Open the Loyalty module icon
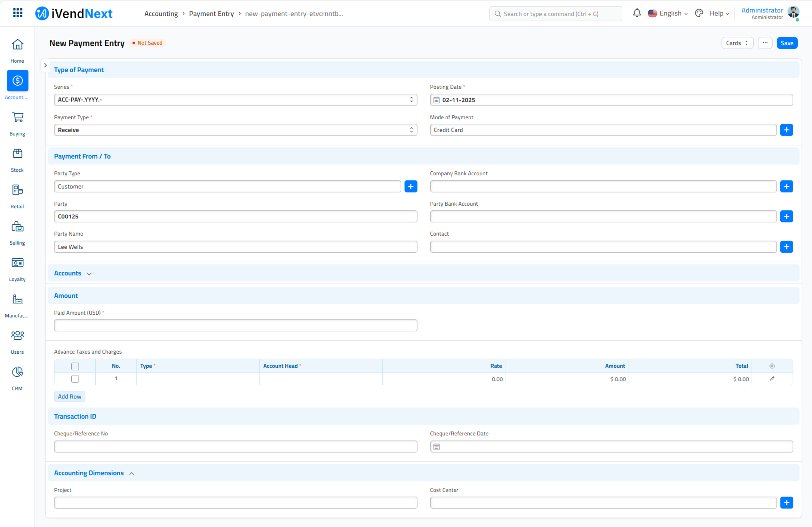The height and width of the screenshot is (527, 812). [17, 263]
